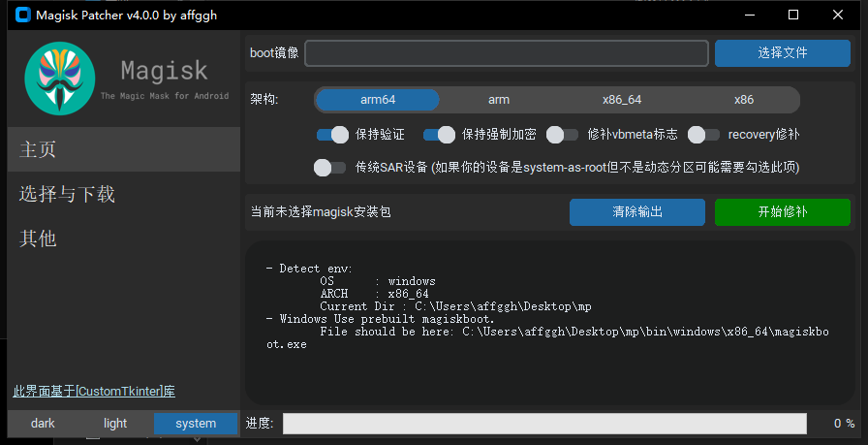Select the x86 architecture
Screen dimensions: 868x445
coord(743,100)
